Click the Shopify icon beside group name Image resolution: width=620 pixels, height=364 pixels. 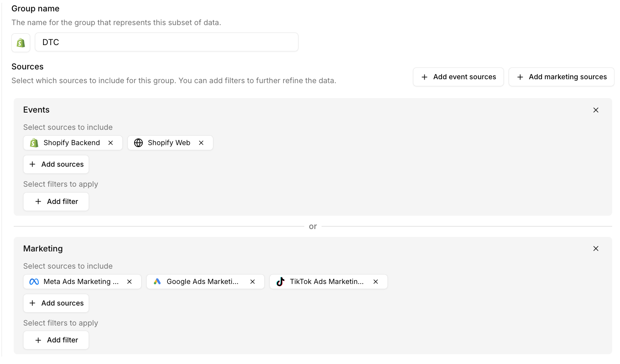[x=21, y=42]
